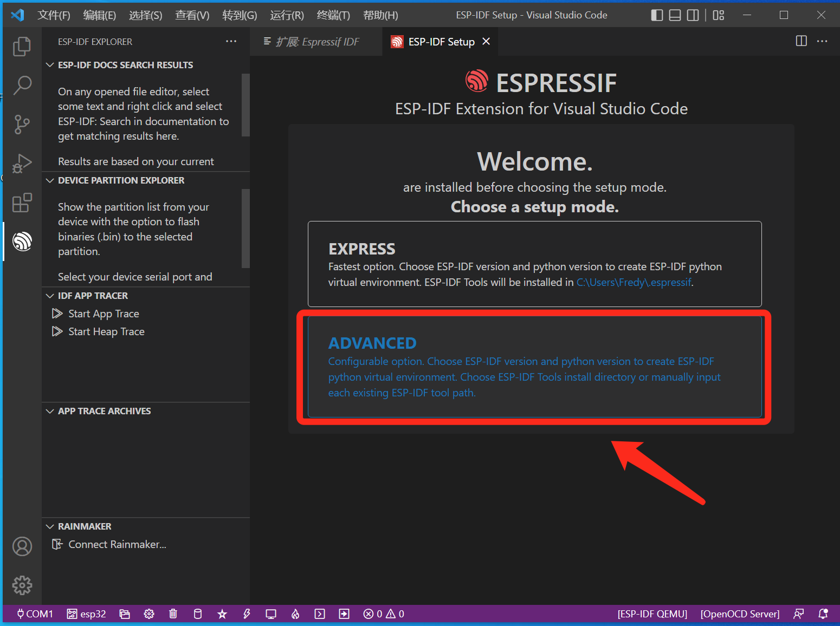
Task: Open Run and Debug view
Action: pos(22,164)
